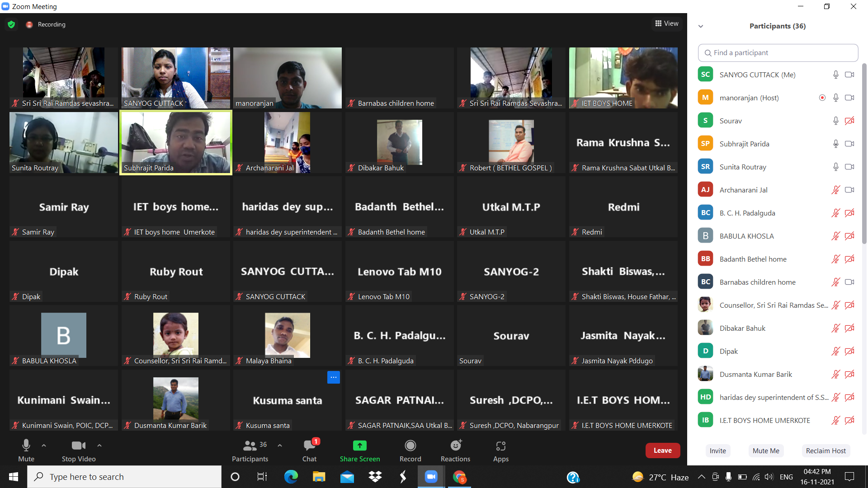
Task: Open the View layout menu
Action: tap(667, 23)
